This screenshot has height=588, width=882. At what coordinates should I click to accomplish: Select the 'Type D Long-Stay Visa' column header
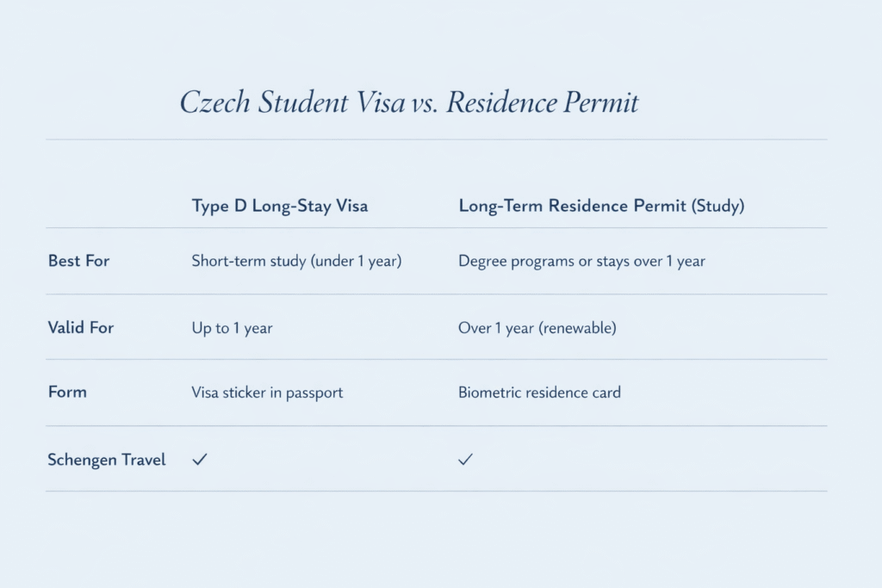coord(279,207)
